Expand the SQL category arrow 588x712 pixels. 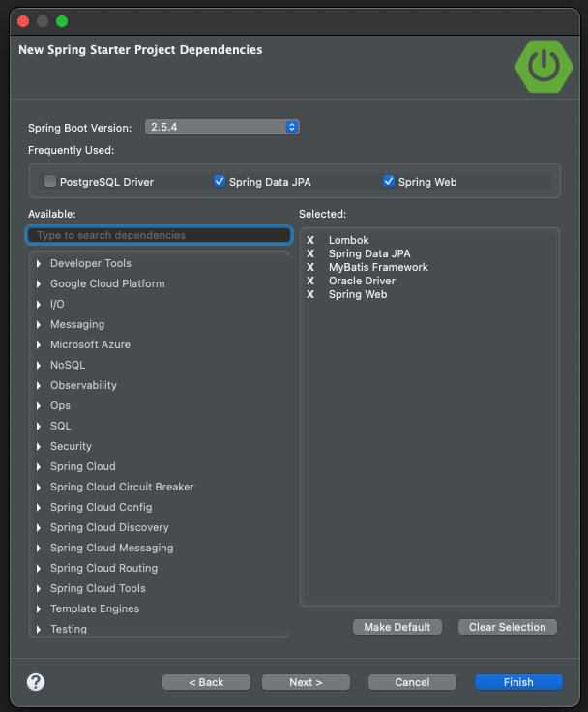click(x=39, y=426)
